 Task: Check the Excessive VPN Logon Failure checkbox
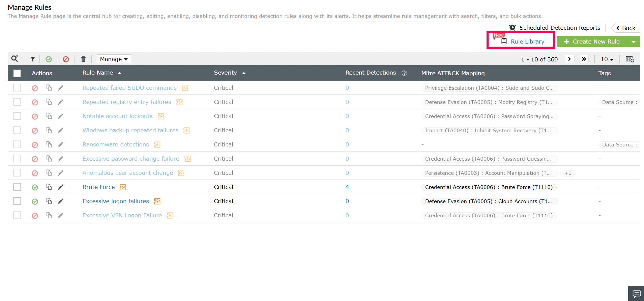pos(17,215)
